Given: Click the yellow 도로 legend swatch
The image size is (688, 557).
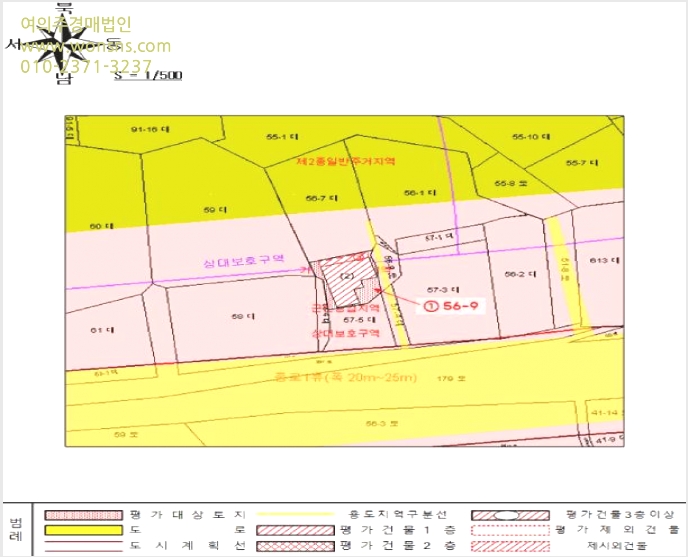Looking at the screenshot, I should coord(83,530).
